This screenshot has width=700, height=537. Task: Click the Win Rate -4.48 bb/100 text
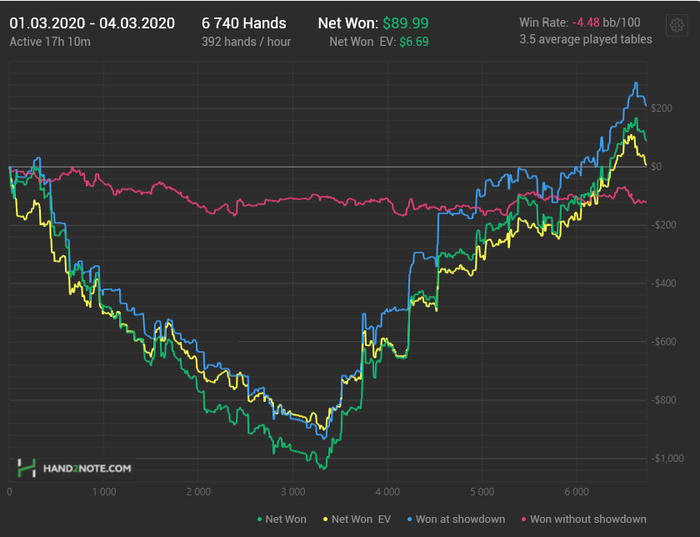point(580,22)
